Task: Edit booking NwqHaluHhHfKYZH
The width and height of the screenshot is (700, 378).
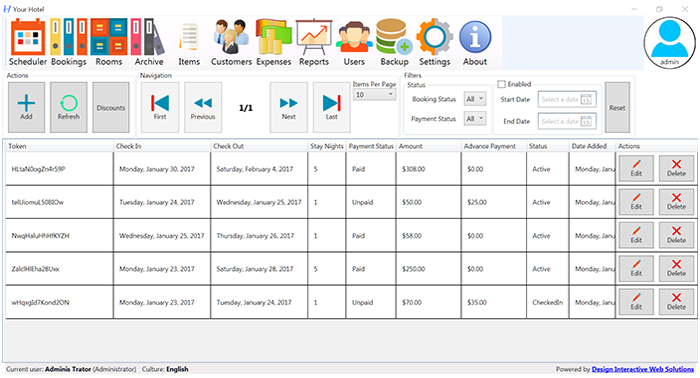Action: (636, 235)
